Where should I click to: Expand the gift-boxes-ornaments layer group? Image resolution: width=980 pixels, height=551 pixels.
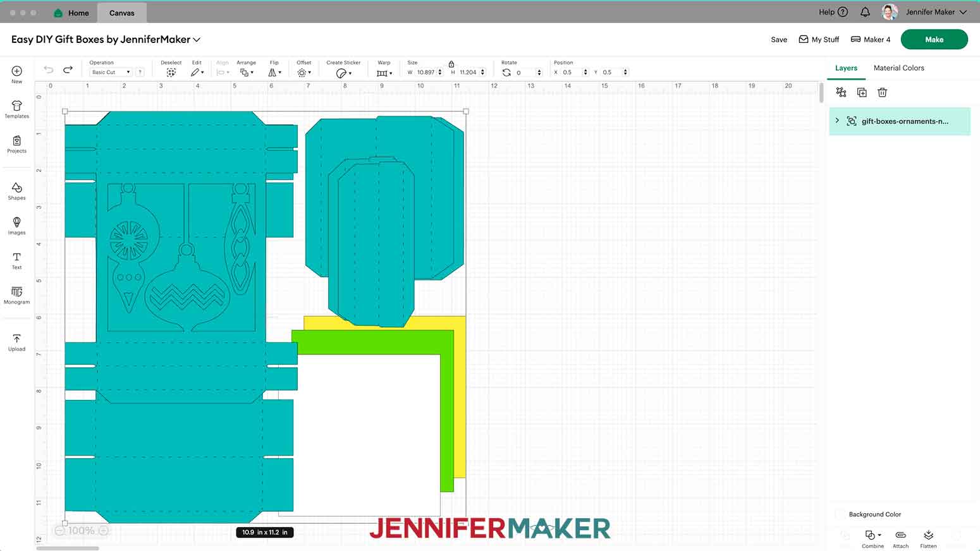tap(837, 121)
